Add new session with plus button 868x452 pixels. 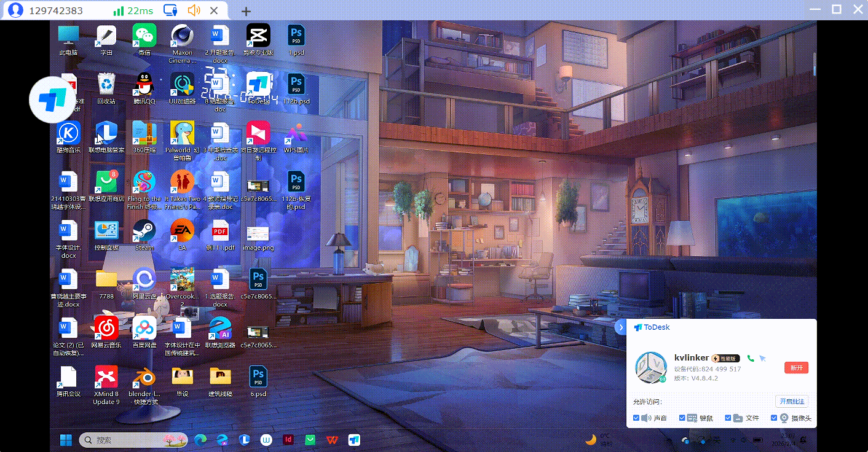tap(246, 11)
